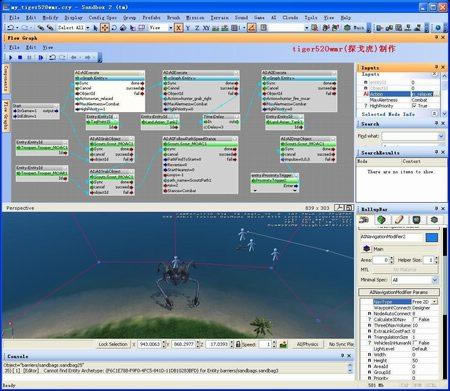Toggle the speed lock icon by Speed
The height and width of the screenshot is (391, 450).
tap(238, 344)
